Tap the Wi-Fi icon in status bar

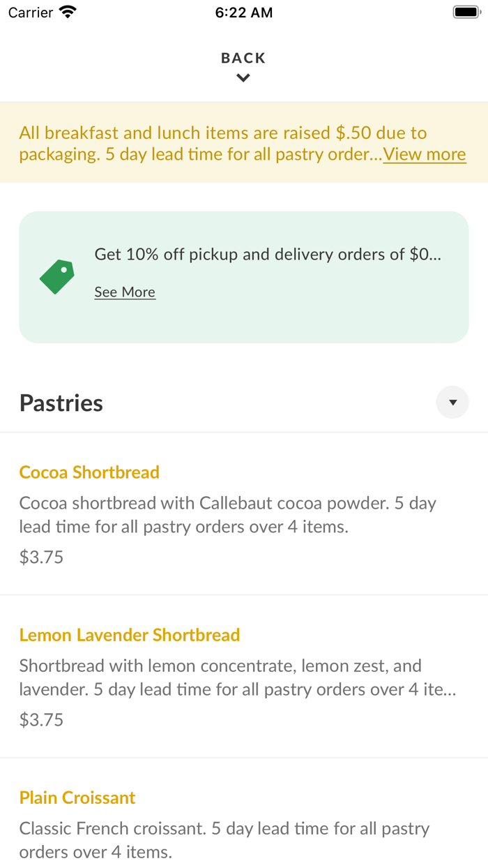coord(65,11)
